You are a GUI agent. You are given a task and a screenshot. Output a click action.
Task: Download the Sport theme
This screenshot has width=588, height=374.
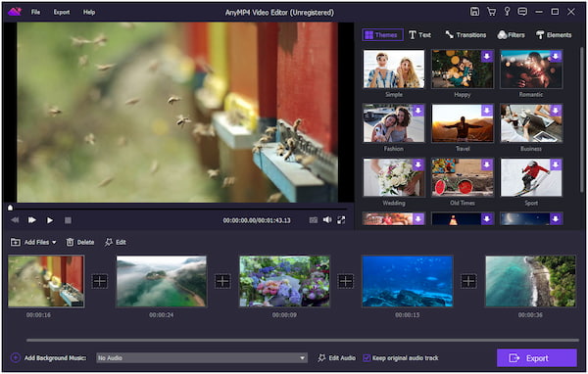(556, 164)
